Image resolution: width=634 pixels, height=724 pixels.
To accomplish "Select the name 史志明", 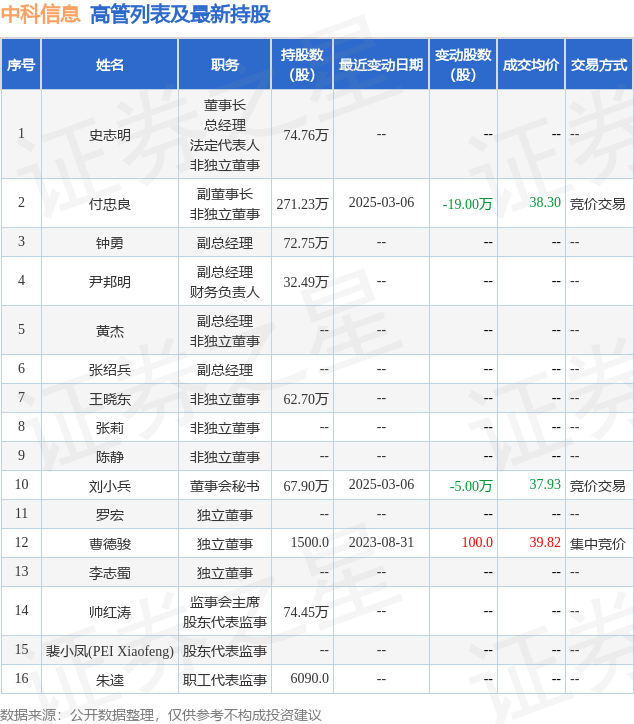I will pyautogui.click(x=110, y=135).
